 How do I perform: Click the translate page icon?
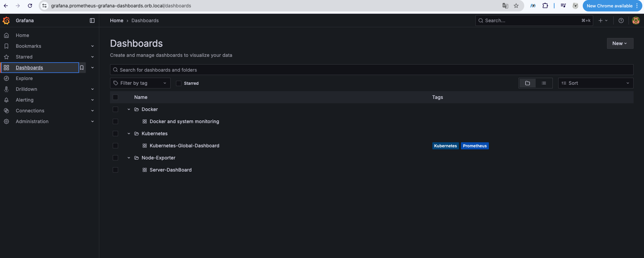[505, 6]
